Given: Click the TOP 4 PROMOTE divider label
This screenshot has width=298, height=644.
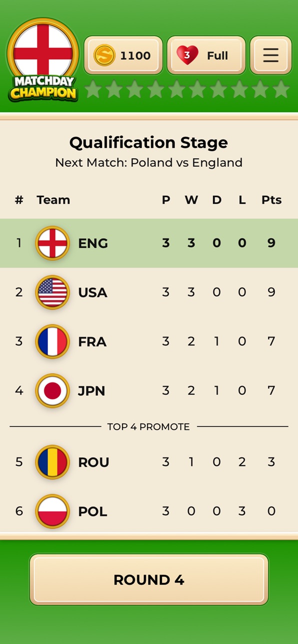Looking at the screenshot, I should (148, 427).
